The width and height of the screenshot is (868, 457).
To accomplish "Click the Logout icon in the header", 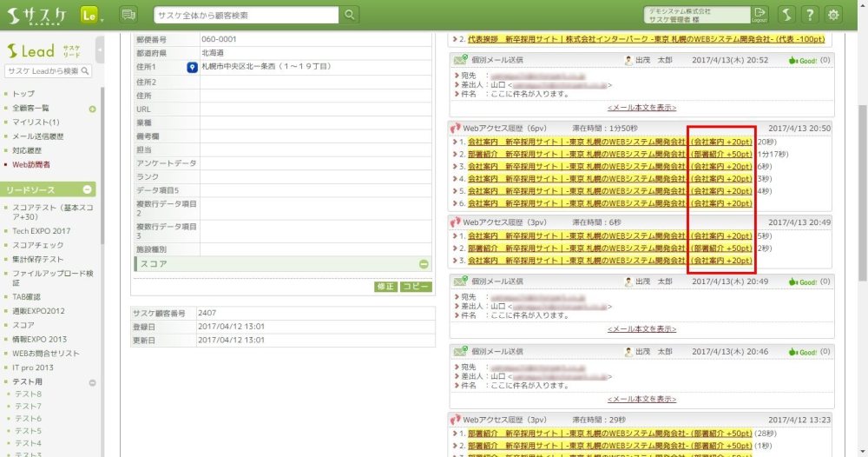I will pos(760,15).
